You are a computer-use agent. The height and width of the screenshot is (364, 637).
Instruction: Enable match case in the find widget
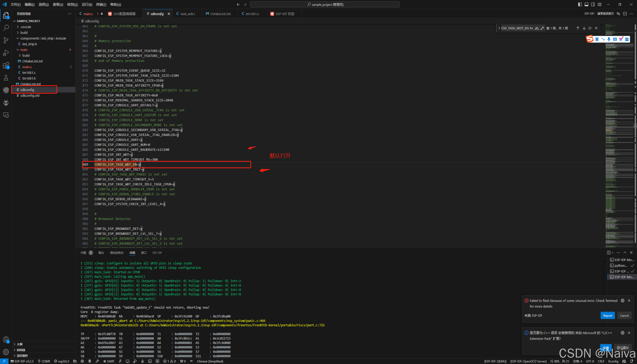531,28
